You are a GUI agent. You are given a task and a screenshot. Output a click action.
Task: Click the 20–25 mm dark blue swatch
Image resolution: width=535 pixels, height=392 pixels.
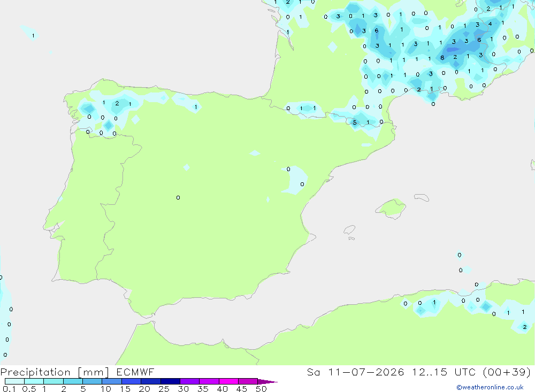pos(151,381)
